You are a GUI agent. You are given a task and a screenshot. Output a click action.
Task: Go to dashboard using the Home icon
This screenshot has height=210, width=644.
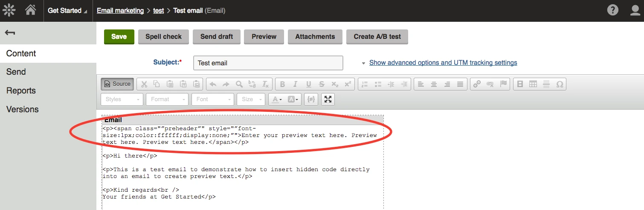(30, 10)
